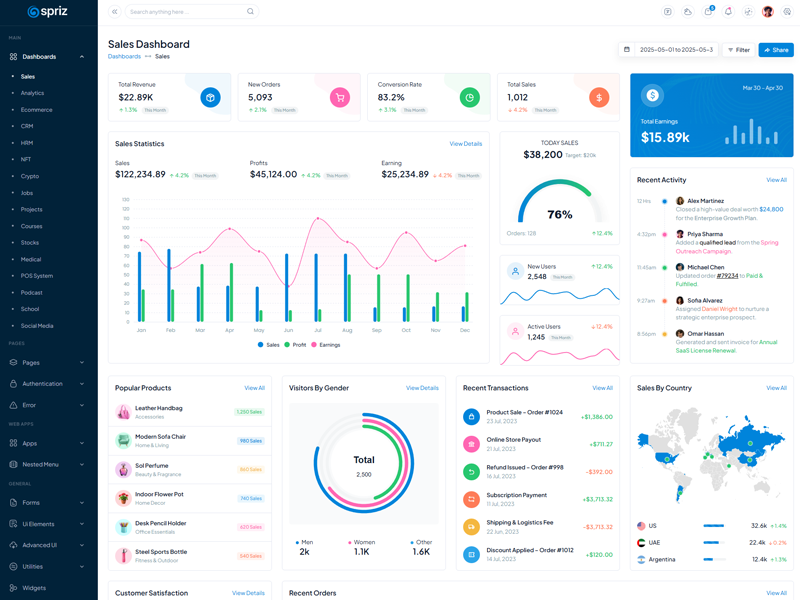Toggle the Sales series in chart legend
This screenshot has height=600, width=800.
click(x=268, y=344)
